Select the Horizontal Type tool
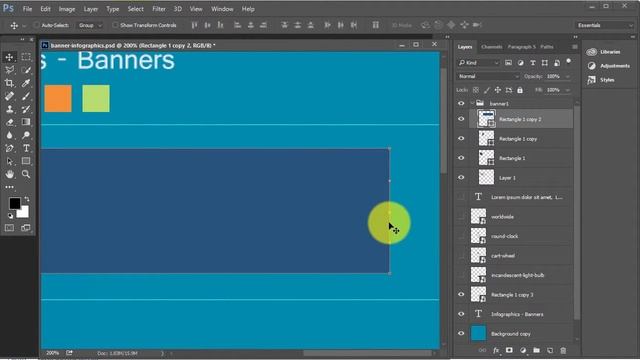Viewport: 640px width, 360px height. 26,148
